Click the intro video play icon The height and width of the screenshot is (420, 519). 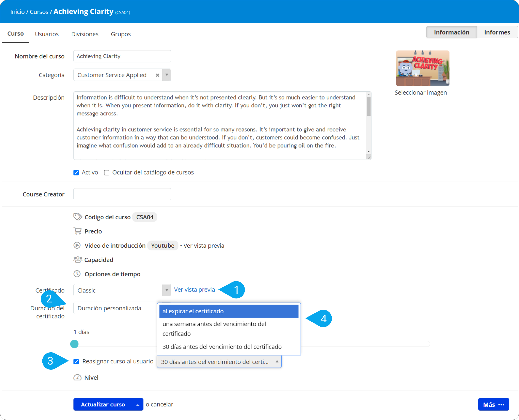pyautogui.click(x=77, y=245)
